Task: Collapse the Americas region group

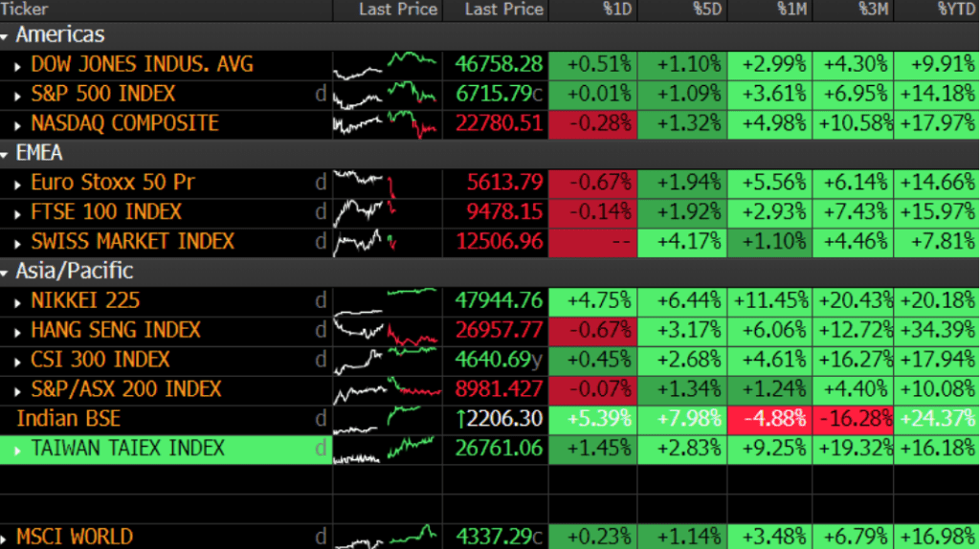Action: point(7,35)
